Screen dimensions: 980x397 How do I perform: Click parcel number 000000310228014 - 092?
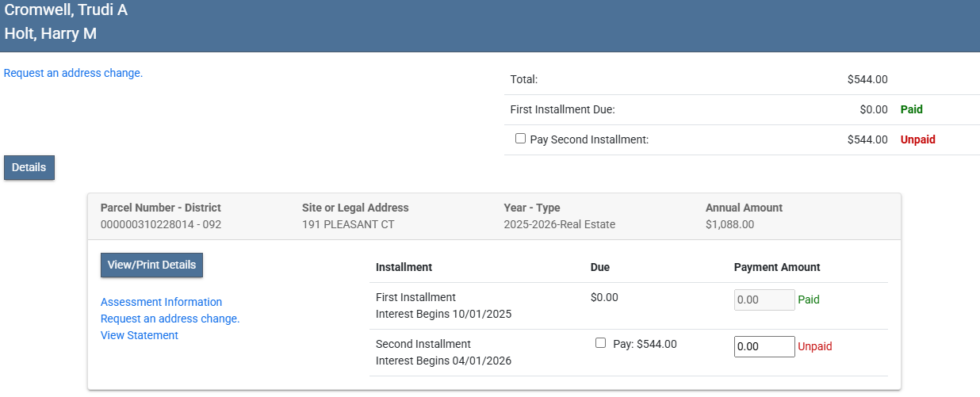[161, 224]
